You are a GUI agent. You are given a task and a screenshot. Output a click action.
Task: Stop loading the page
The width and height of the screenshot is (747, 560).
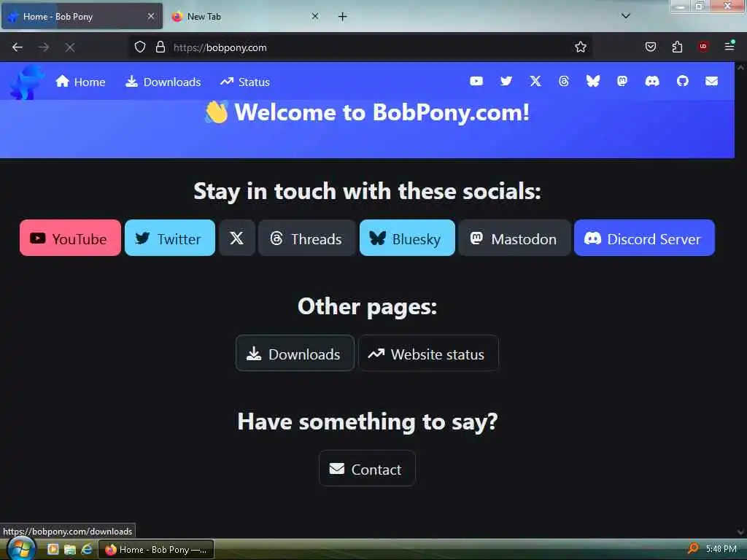[70, 47]
